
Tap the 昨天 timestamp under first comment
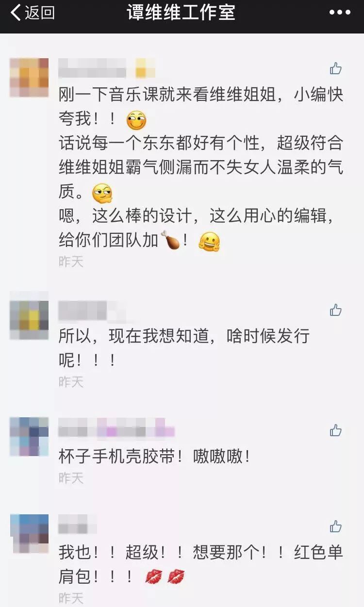(x=71, y=262)
